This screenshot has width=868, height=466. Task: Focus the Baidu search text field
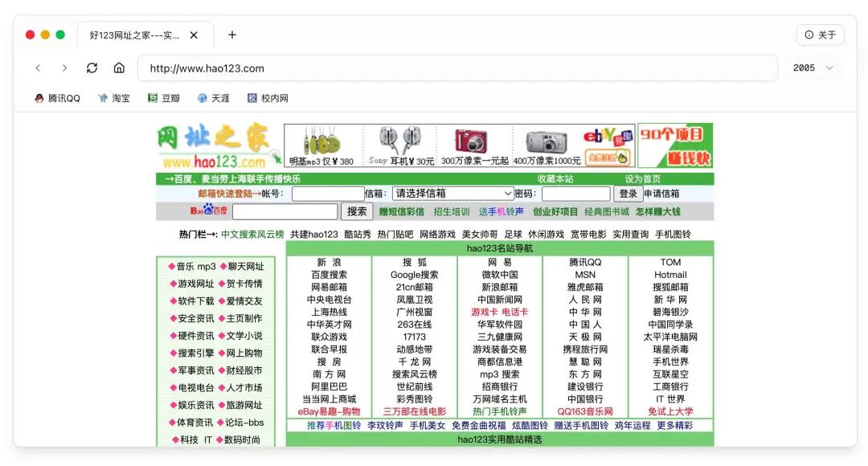coord(285,211)
